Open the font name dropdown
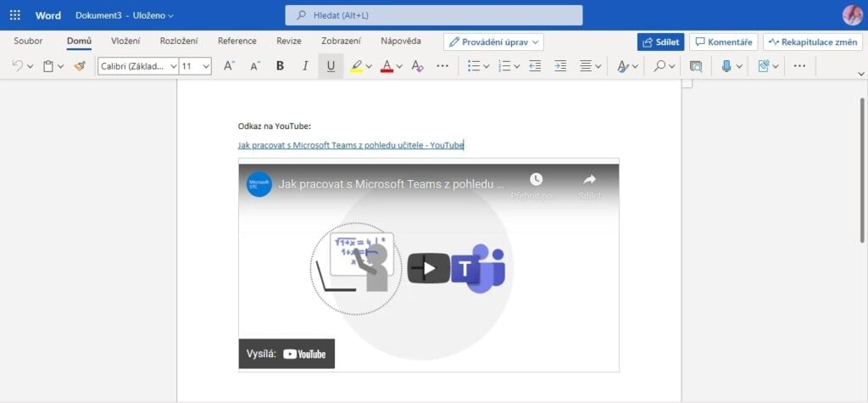The image size is (868, 403). click(137, 66)
